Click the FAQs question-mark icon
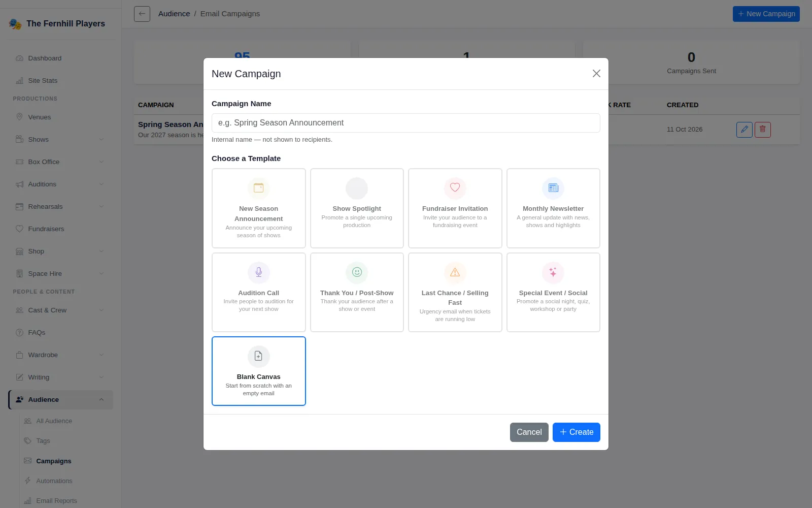 (19, 333)
